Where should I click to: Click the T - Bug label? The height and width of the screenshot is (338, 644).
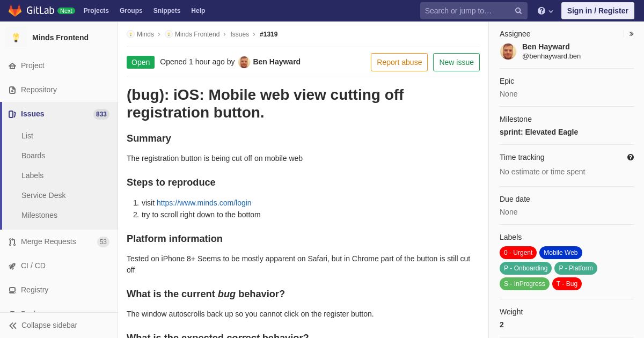click(567, 284)
